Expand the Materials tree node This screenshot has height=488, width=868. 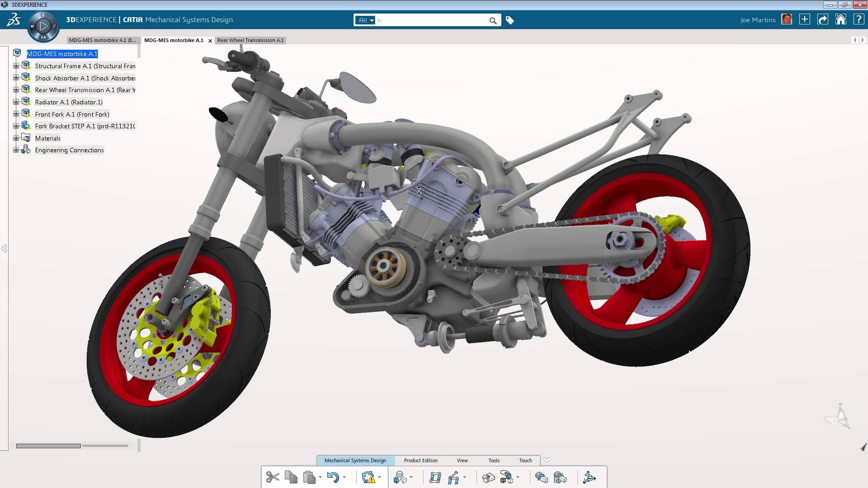coord(16,138)
